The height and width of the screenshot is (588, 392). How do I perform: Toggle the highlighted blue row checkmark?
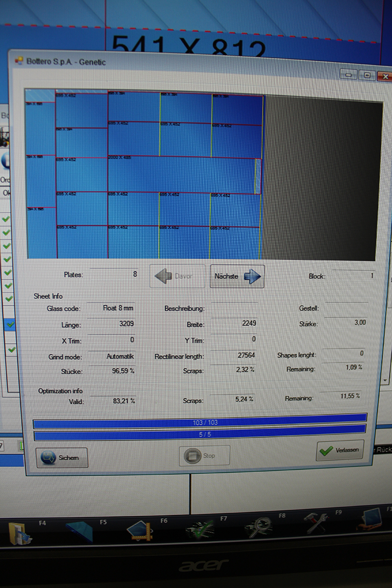[x=10, y=324]
